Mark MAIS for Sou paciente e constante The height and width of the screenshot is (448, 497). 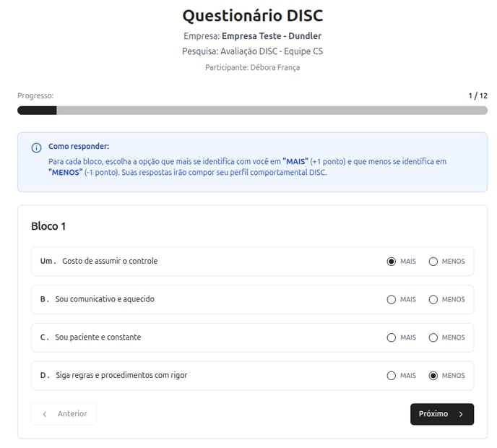[x=392, y=337]
